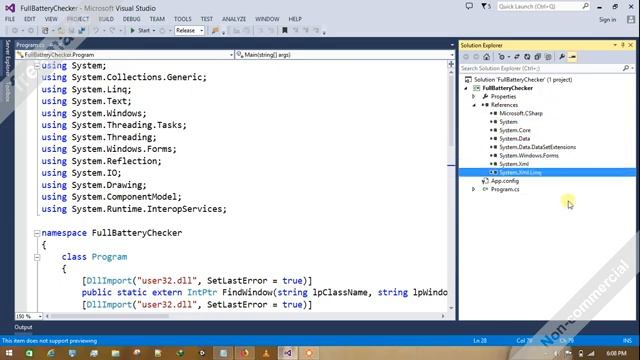
Task: Expand the Program.cs node
Action: [x=474, y=189]
